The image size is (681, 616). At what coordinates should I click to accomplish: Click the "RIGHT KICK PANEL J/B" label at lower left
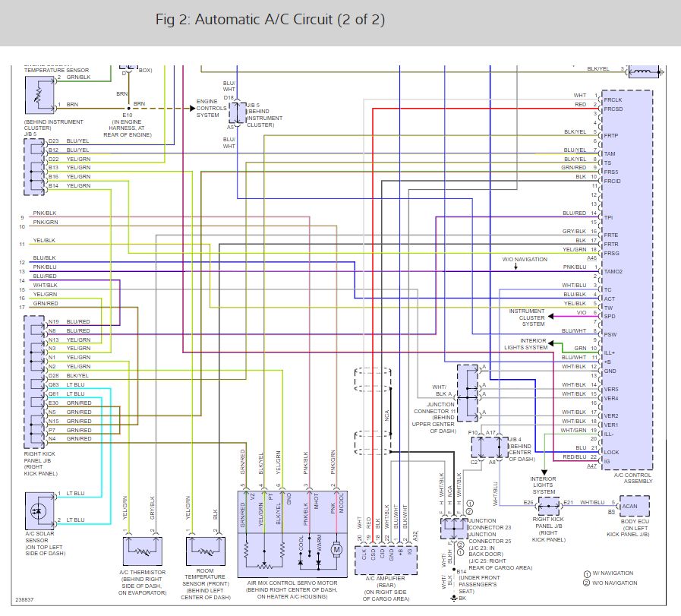click(40, 463)
